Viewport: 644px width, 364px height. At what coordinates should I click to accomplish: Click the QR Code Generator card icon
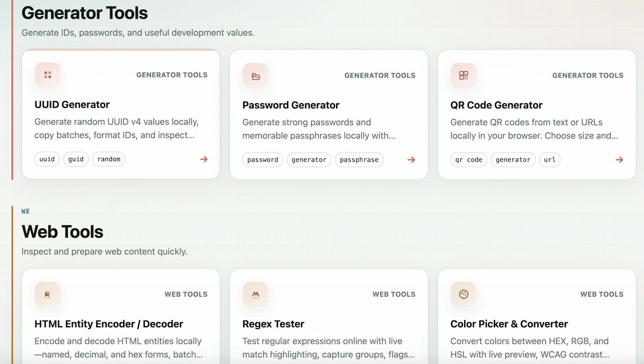click(464, 76)
